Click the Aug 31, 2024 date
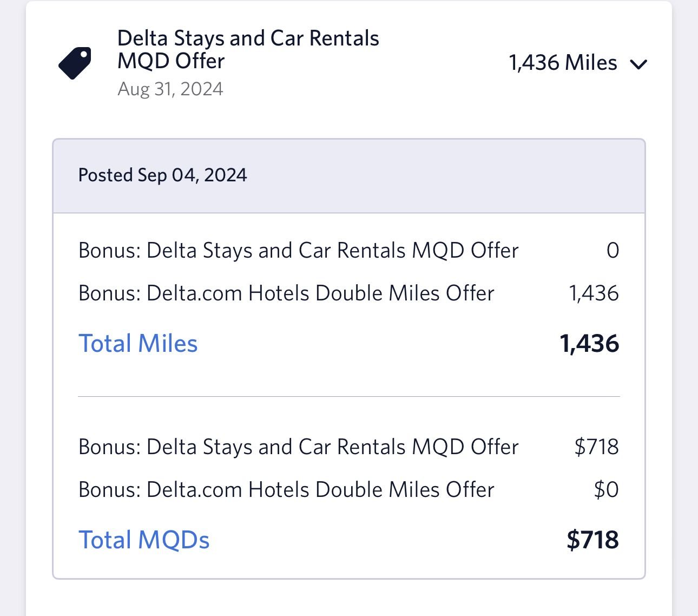 tap(170, 89)
